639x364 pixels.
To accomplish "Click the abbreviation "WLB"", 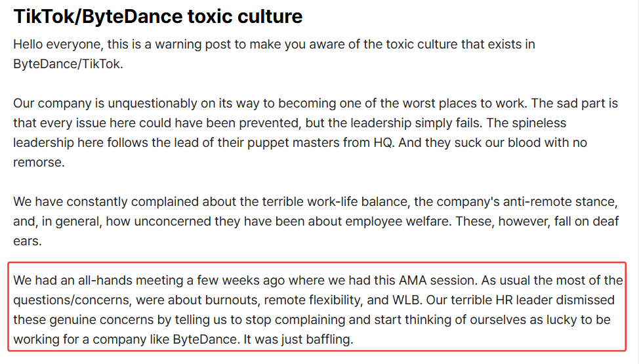I will pos(406,300).
